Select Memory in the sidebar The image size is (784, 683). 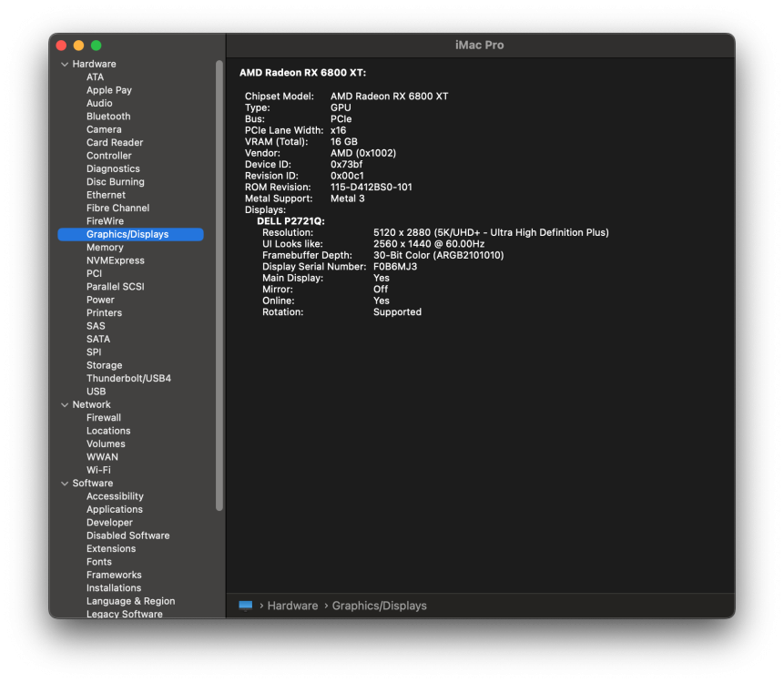105,247
